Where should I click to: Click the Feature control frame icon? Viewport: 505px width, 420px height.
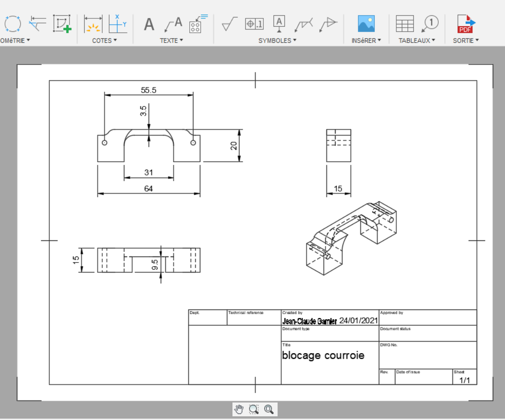pos(255,24)
